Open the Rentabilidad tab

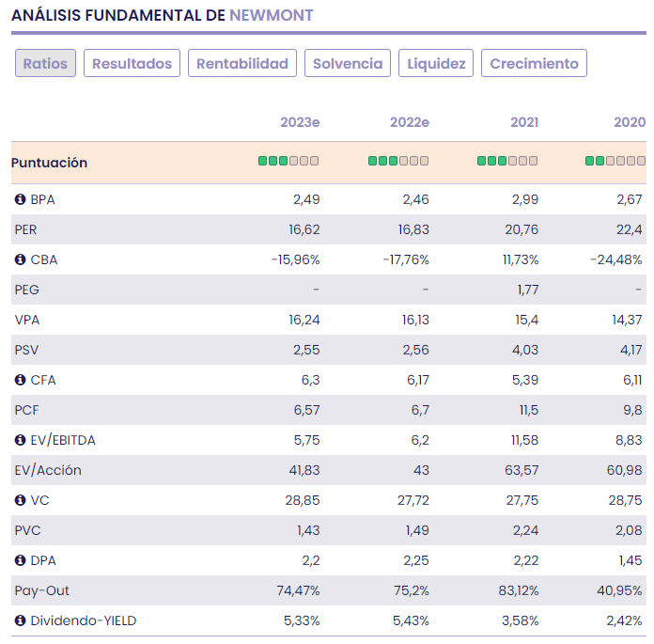(x=241, y=64)
